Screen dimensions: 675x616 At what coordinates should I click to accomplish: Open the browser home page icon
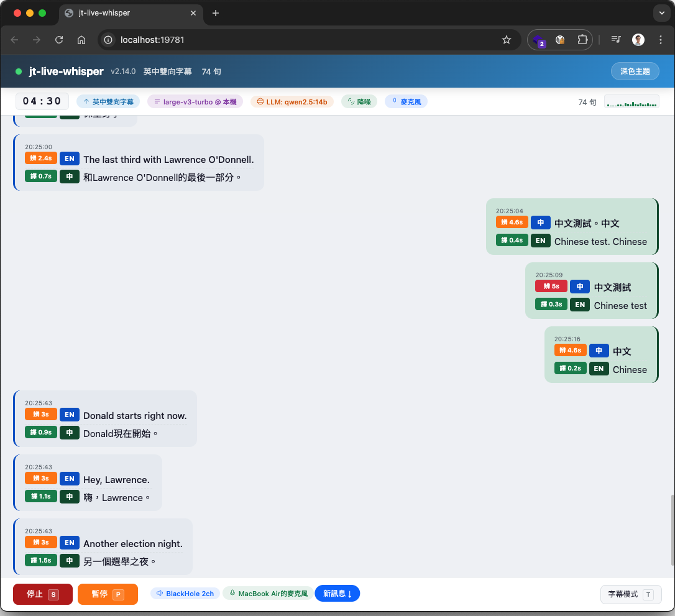click(x=81, y=40)
